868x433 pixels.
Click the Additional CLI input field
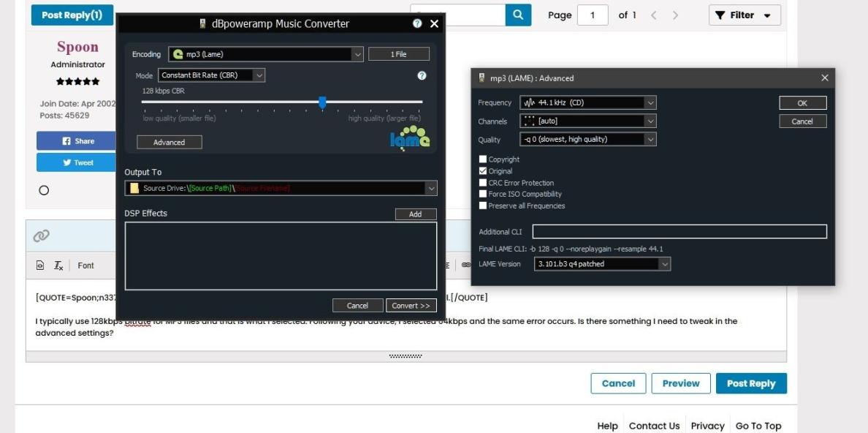click(679, 232)
